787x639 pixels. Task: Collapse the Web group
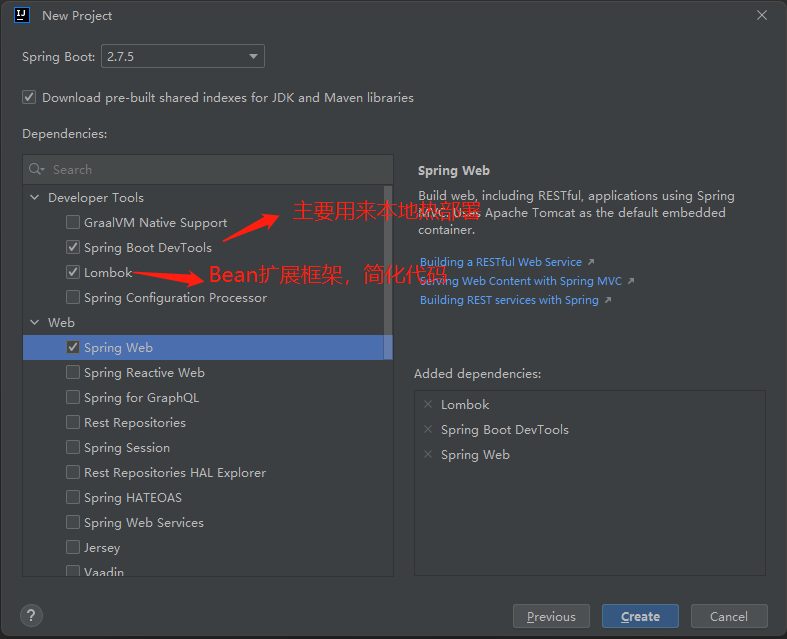pyautogui.click(x=35, y=322)
